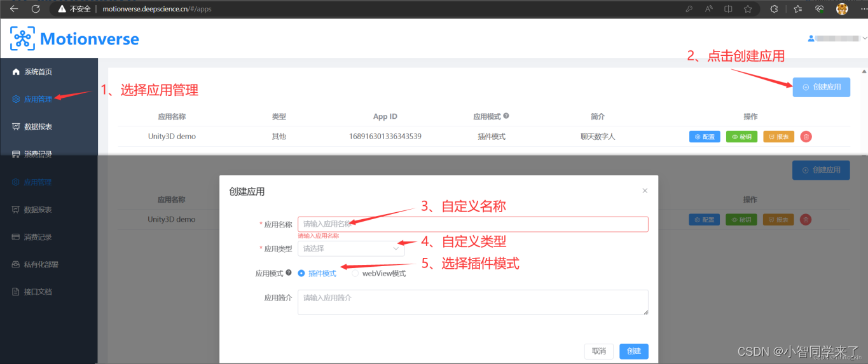The image size is (868, 364).
Task: Click the App ID 168916301336343539
Action: (385, 137)
